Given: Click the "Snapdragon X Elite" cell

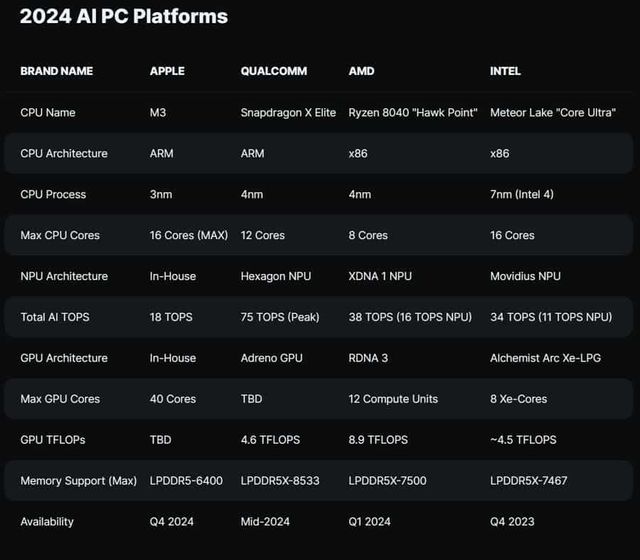Looking at the screenshot, I should [x=289, y=113].
